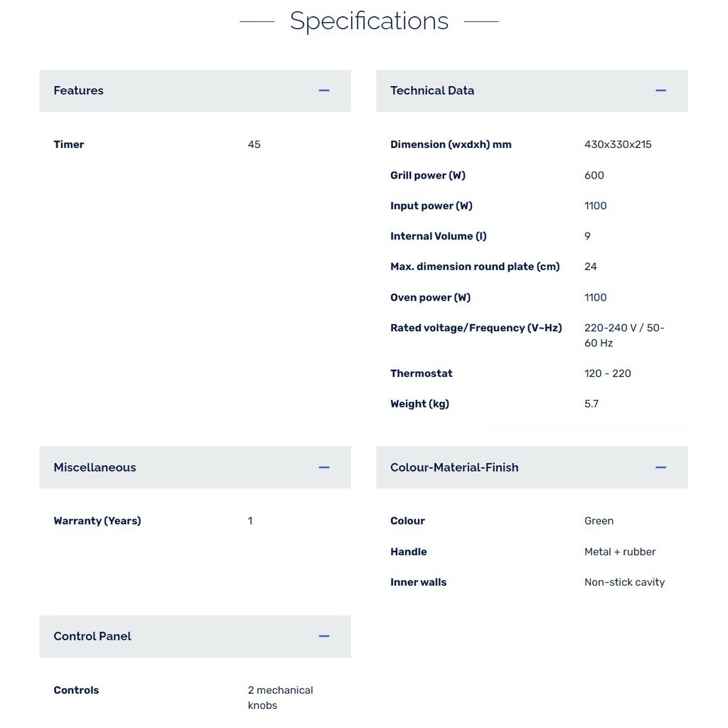Viewport: 728px width, 728px height.
Task: Collapse the Features section by its title
Action: [78, 90]
